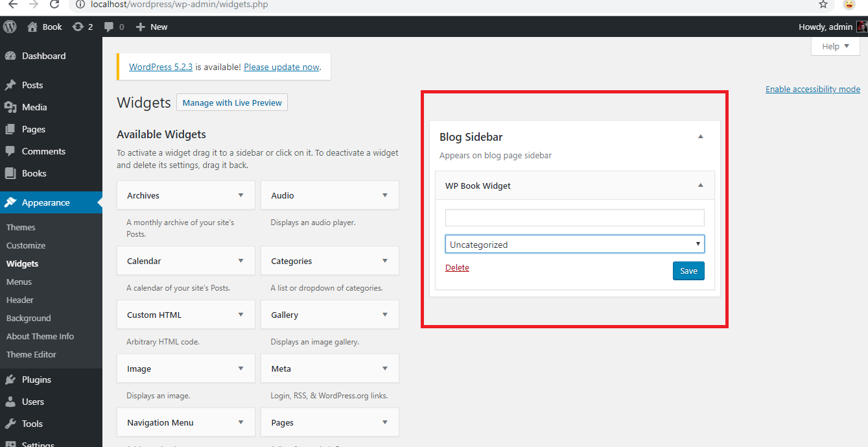Open the Help dropdown

(x=835, y=46)
